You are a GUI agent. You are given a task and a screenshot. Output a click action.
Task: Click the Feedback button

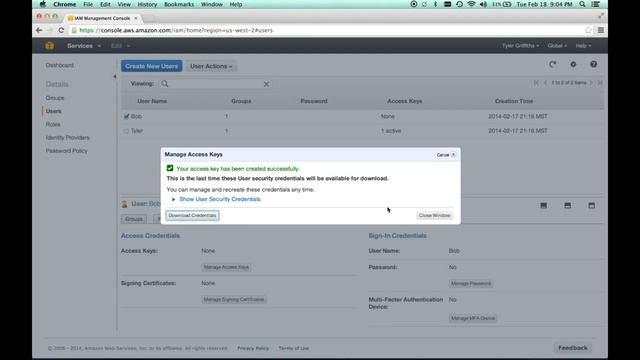tap(573, 348)
